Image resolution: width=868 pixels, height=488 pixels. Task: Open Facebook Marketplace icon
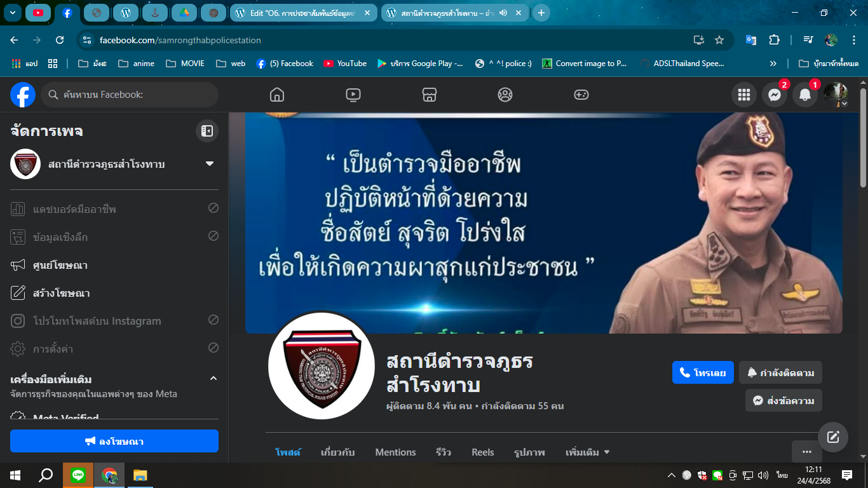(x=429, y=95)
